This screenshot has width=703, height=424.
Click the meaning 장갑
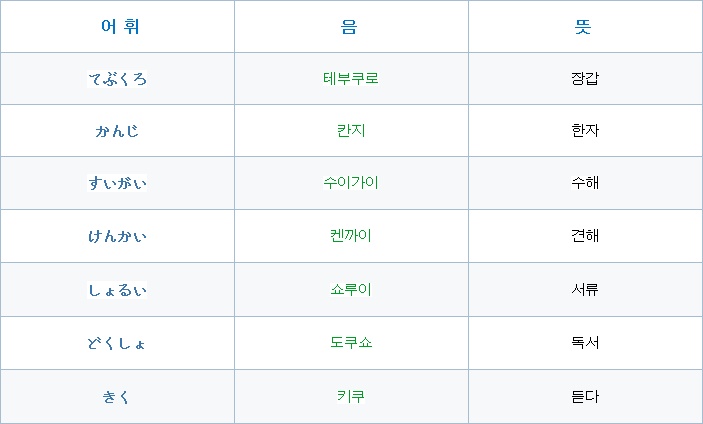click(x=585, y=78)
